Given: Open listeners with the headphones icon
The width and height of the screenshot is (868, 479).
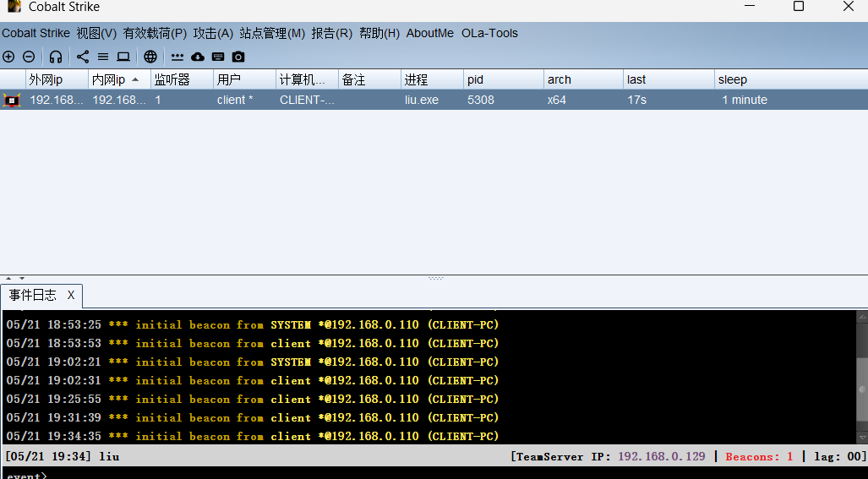Looking at the screenshot, I should tap(55, 57).
